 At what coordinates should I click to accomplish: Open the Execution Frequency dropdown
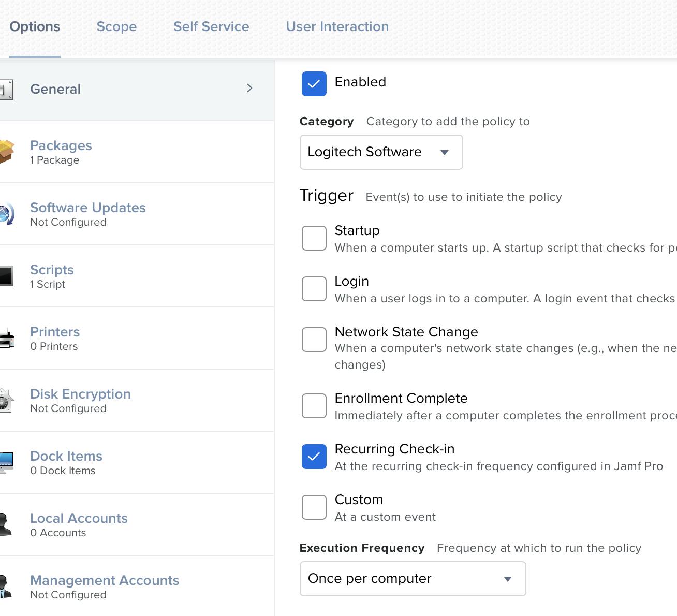point(413,579)
